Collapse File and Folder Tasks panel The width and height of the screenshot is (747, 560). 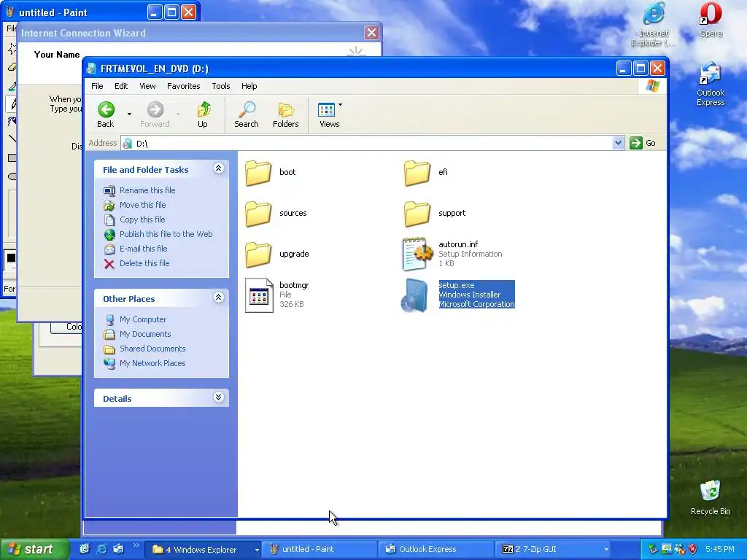pyautogui.click(x=219, y=168)
